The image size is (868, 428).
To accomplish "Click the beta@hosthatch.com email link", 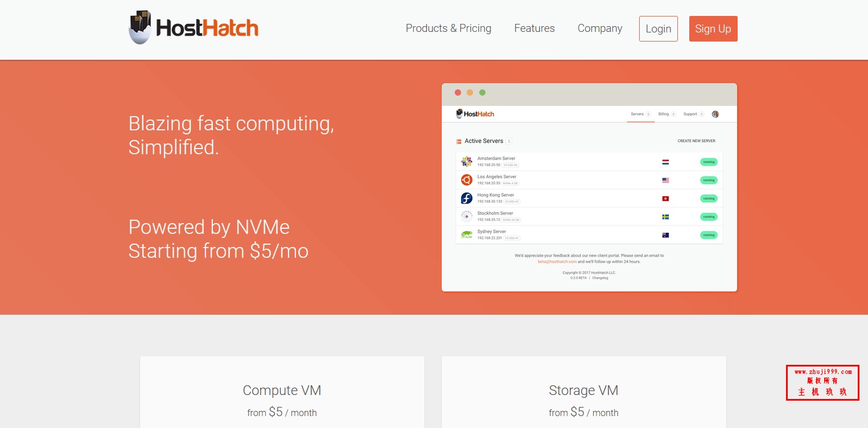I will (x=557, y=262).
